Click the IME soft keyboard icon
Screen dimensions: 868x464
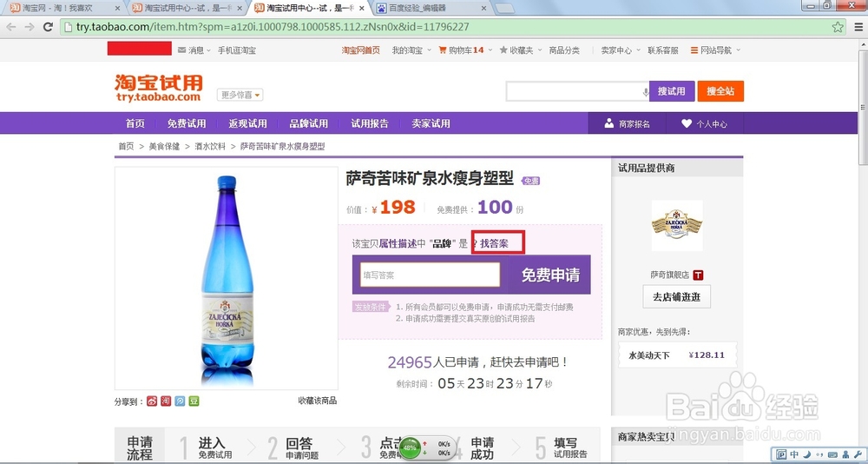click(832, 454)
